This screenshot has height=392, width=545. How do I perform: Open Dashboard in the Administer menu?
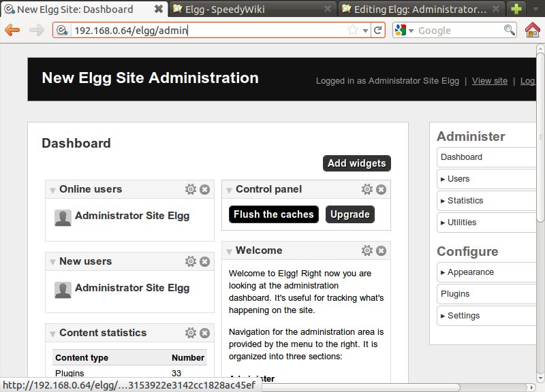pos(486,157)
